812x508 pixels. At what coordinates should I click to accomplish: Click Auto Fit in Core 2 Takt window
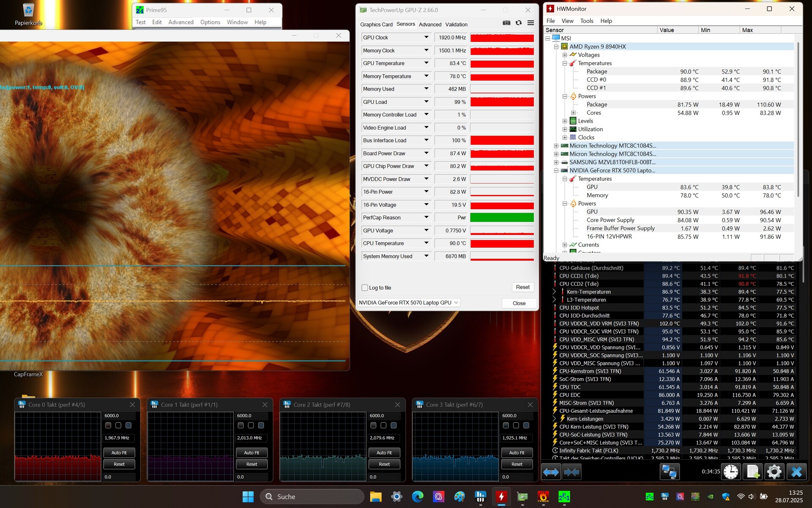[x=384, y=453]
